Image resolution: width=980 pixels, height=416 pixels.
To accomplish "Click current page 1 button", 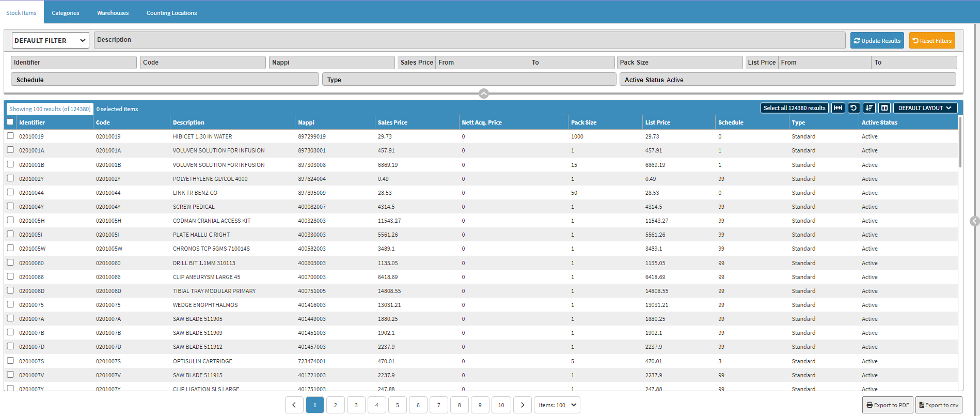I will point(314,405).
